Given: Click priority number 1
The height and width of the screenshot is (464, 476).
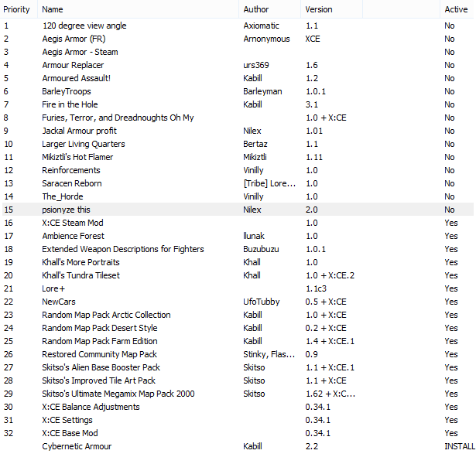Looking at the screenshot, I should pyautogui.click(x=6, y=26).
